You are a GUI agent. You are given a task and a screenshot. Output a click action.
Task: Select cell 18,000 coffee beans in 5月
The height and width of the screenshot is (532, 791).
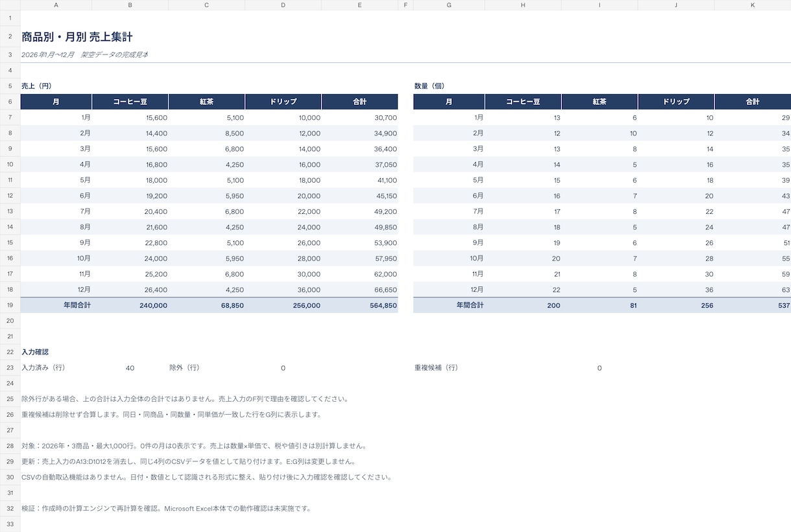pyautogui.click(x=130, y=180)
